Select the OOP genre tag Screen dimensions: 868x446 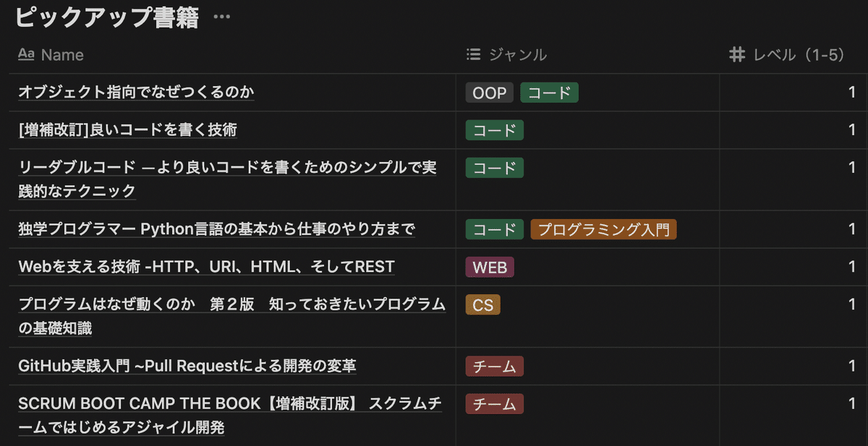click(x=489, y=93)
